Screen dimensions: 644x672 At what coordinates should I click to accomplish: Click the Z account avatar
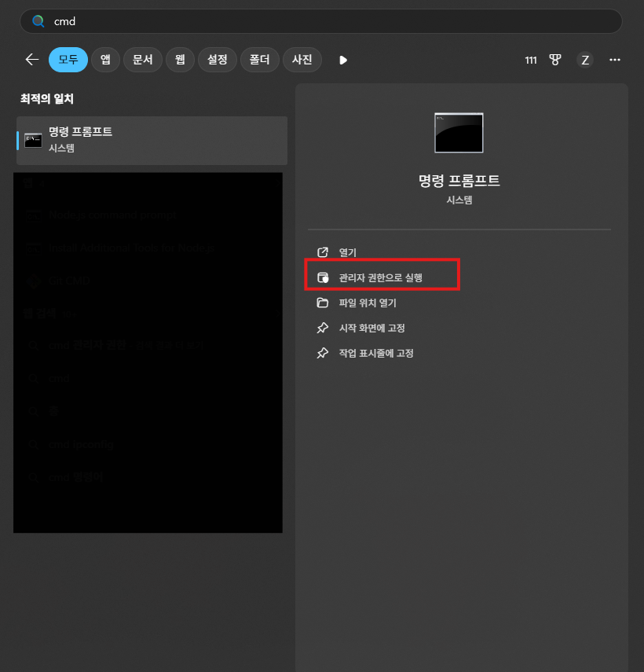coord(585,60)
